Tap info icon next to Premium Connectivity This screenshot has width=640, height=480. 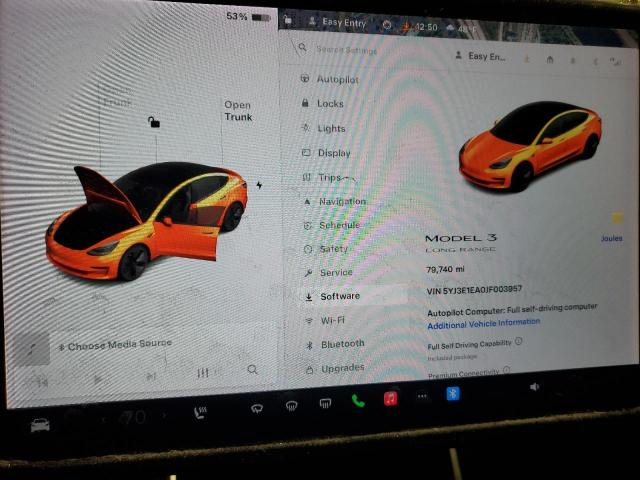click(x=507, y=370)
